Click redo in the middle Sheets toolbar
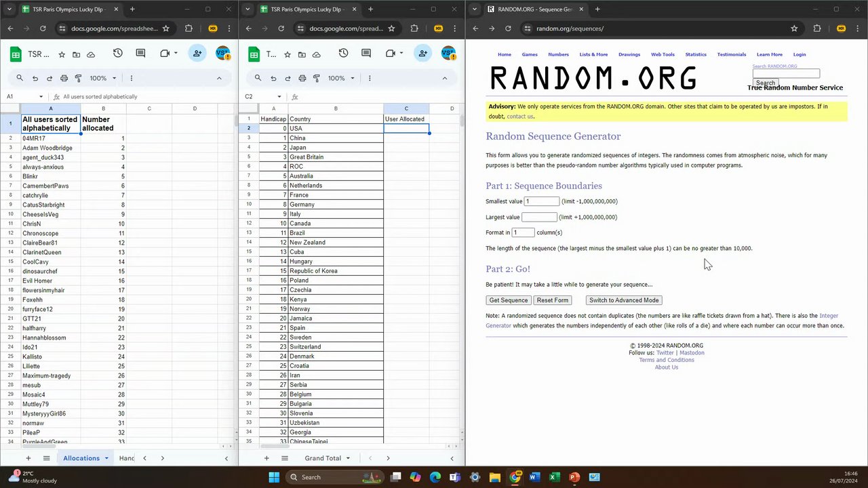Viewport: 868px width, 488px height. pos(288,78)
